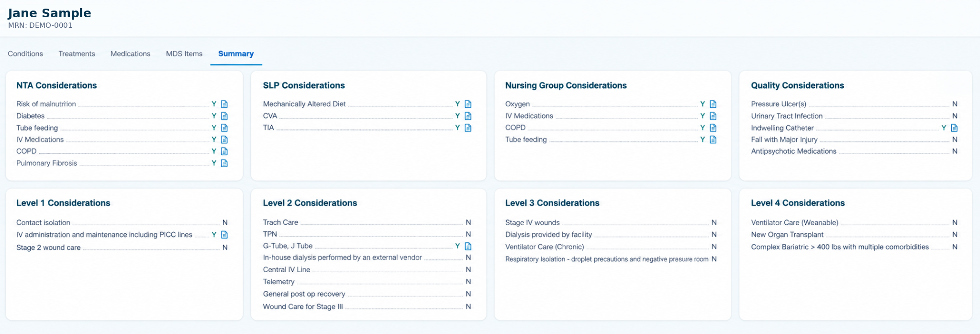This screenshot has height=334, width=980.
Task: Click document icon for NTA COPD row
Action: pos(224,151)
